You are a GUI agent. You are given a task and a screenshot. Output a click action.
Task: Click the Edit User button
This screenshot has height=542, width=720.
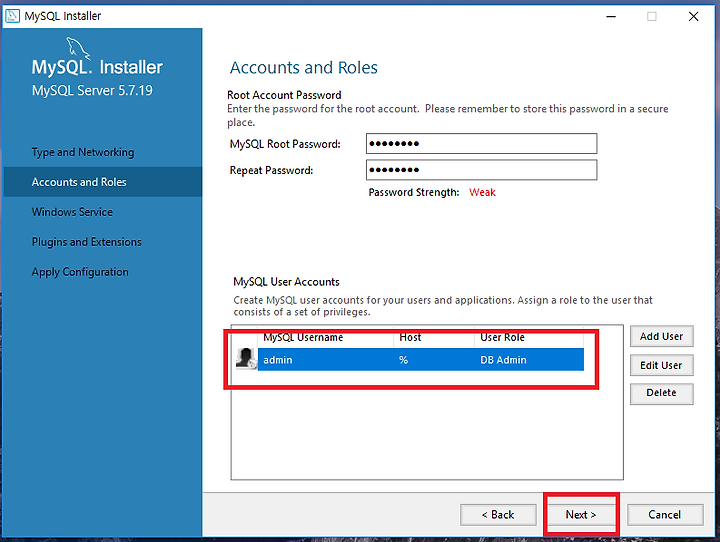(x=661, y=365)
